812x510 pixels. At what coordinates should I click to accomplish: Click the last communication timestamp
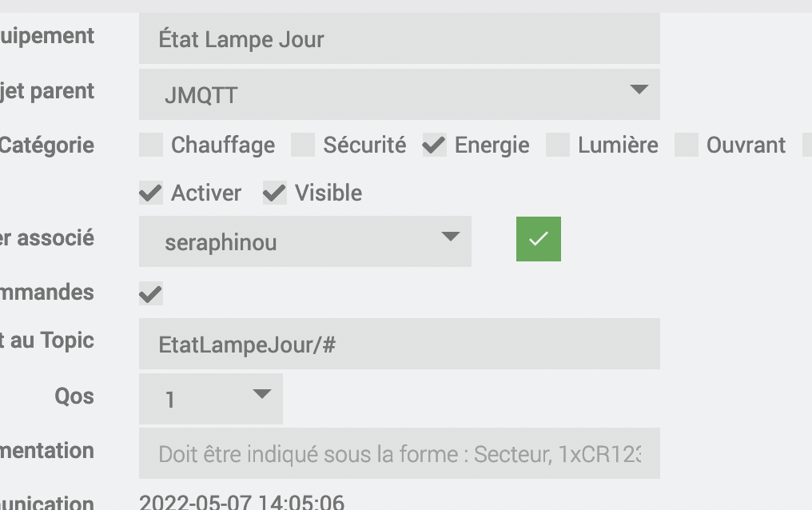[x=241, y=503]
